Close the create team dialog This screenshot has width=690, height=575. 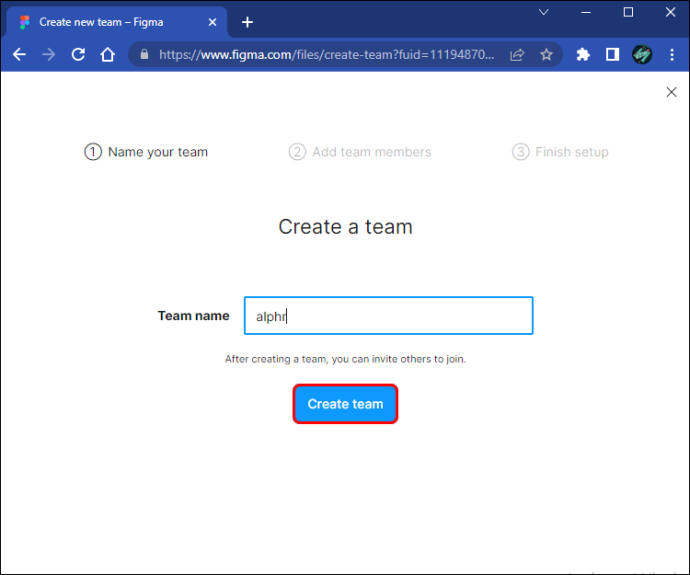point(672,92)
